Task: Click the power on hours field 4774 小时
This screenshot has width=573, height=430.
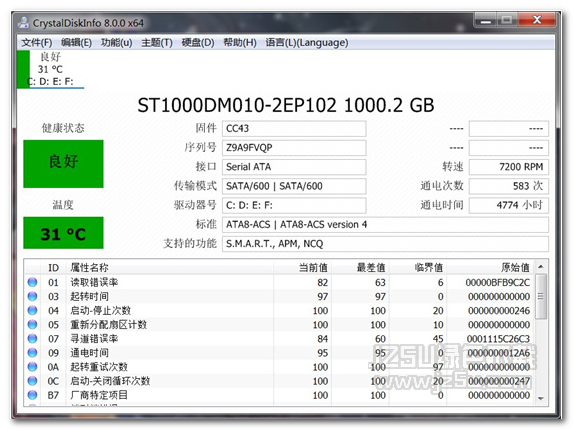Action: 509,205
